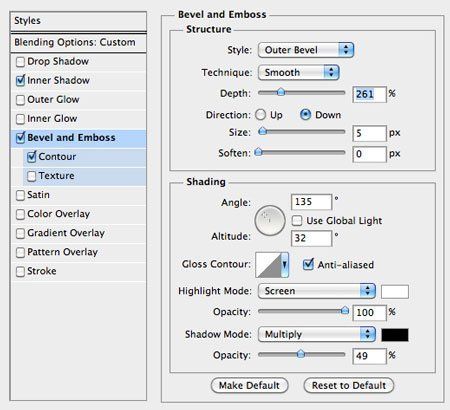
Task: Uncheck the Anti-aliased option
Action: [308, 265]
